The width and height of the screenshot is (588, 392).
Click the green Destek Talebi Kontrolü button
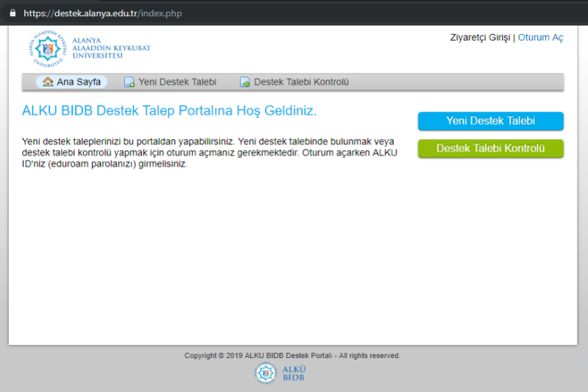490,148
